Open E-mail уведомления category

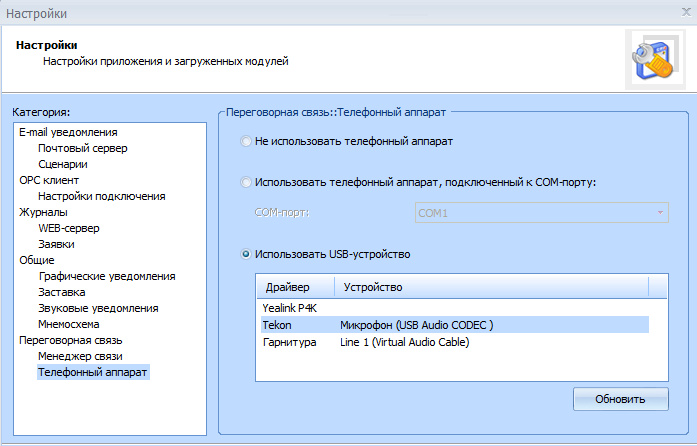click(68, 132)
